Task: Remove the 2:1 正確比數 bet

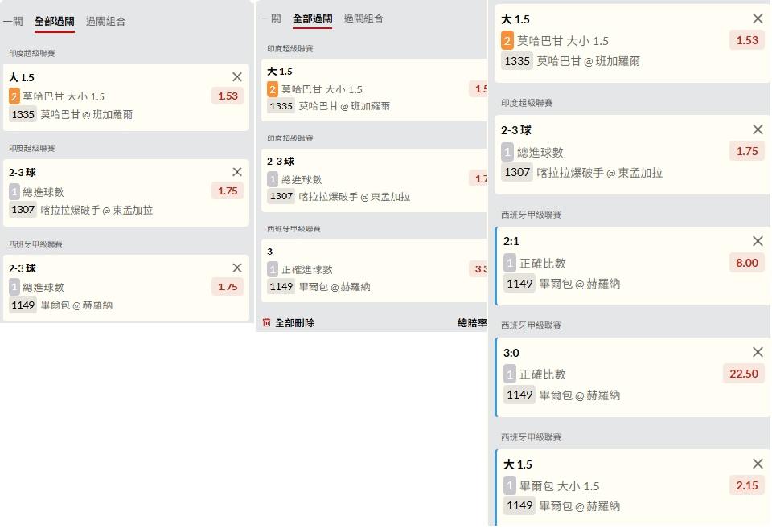Action: 758,241
